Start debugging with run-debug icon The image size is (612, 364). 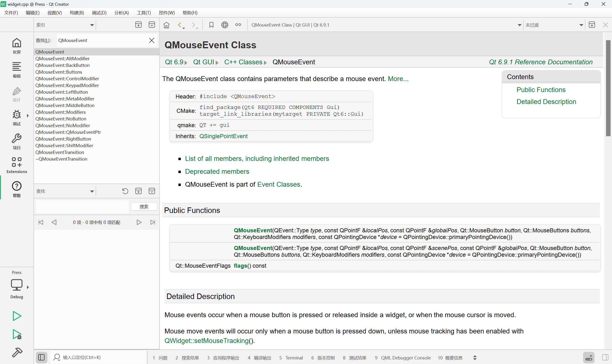(x=17, y=335)
